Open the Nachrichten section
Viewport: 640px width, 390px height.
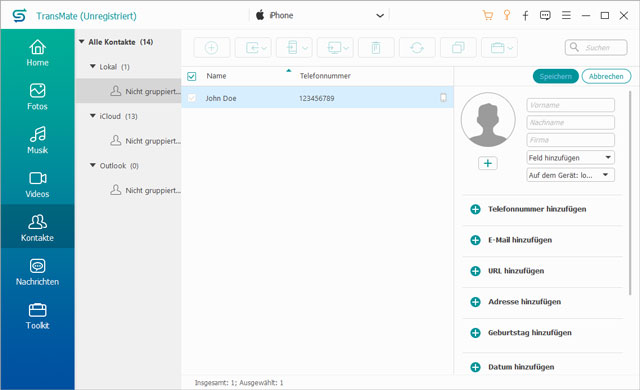coord(38,272)
